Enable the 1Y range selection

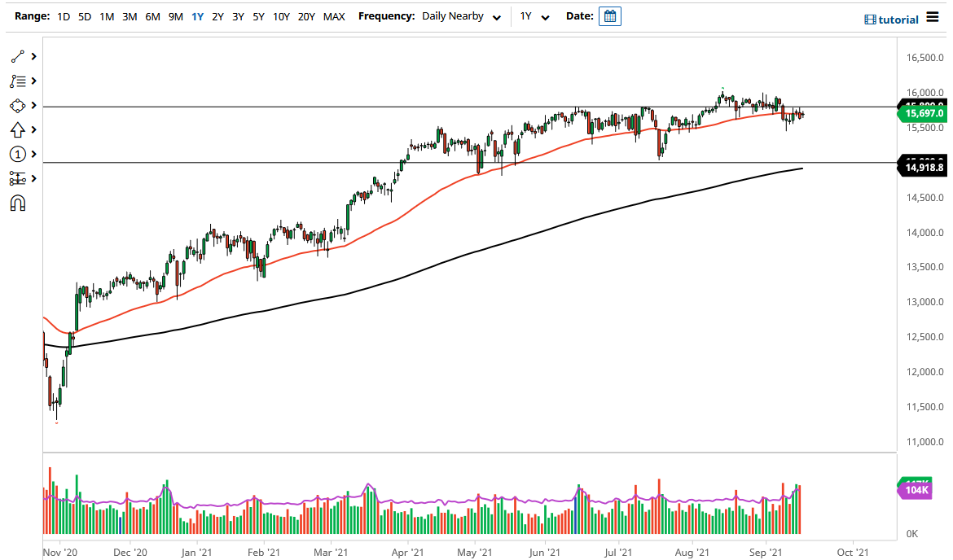point(196,15)
